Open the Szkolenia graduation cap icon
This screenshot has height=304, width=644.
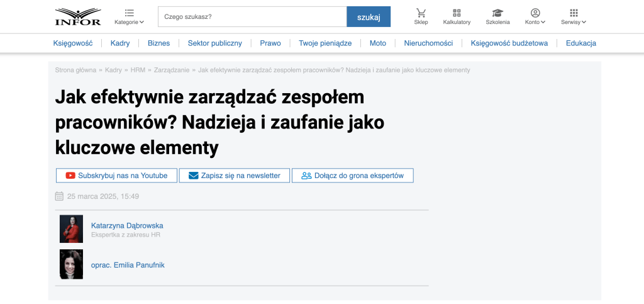(497, 13)
